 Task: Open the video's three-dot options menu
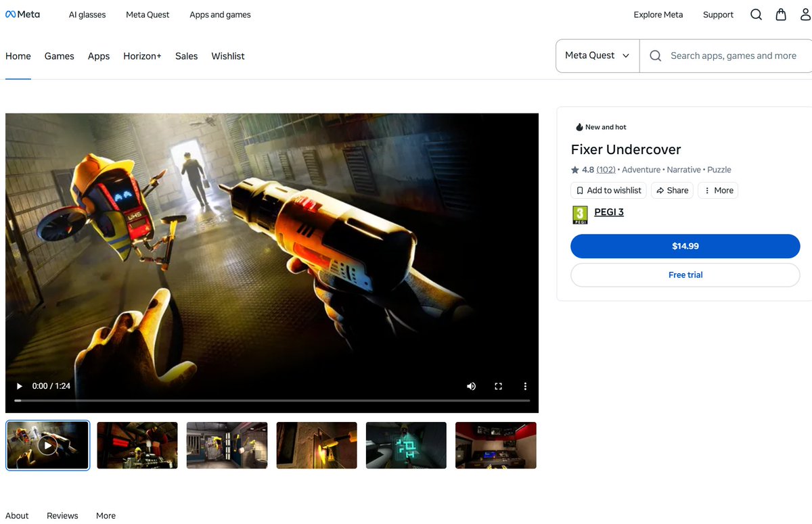[525, 386]
